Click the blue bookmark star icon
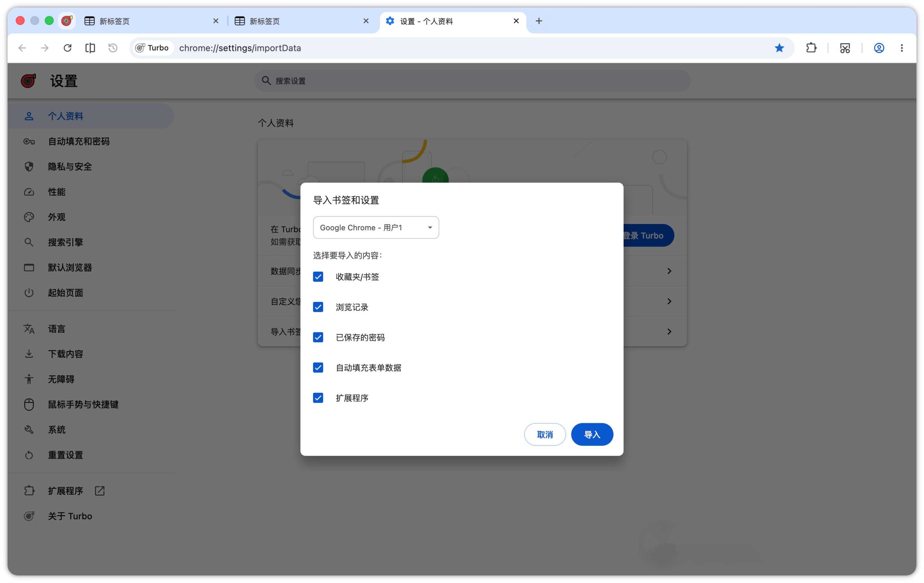The height and width of the screenshot is (583, 924). pyautogui.click(x=779, y=48)
